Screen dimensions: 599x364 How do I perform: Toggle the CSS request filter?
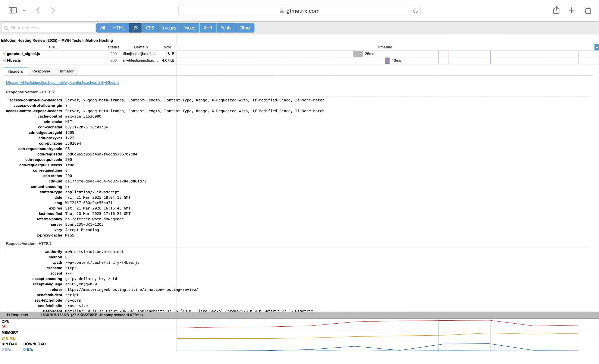pyautogui.click(x=150, y=28)
